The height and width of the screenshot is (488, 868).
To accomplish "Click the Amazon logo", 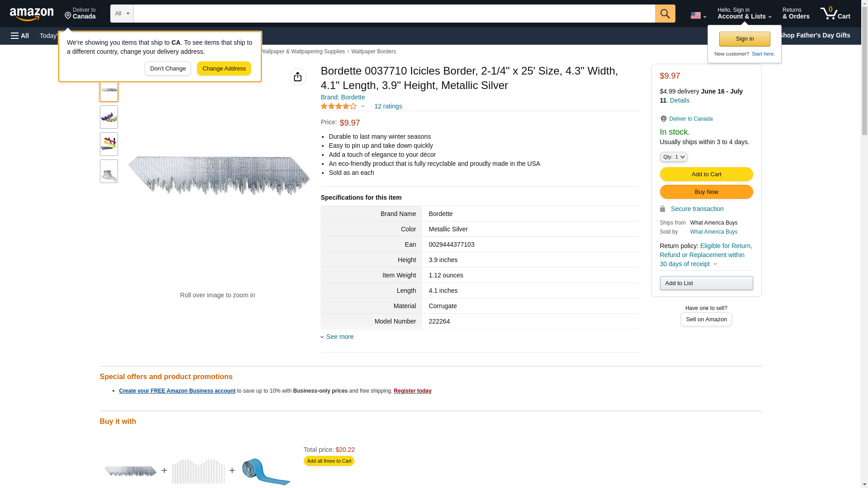I will pos(32,14).
